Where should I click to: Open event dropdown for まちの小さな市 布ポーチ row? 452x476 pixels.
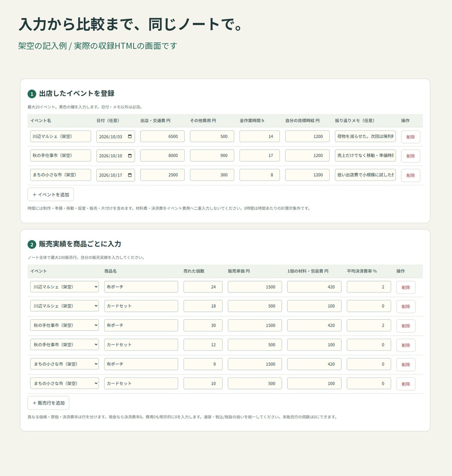64,364
